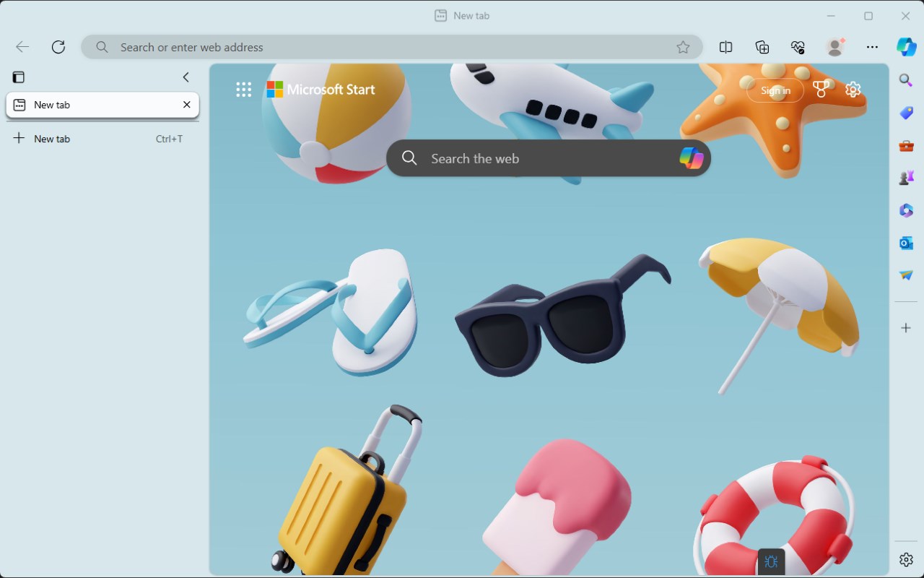
Task: Click the bug feedback icon at bottom
Action: click(x=771, y=561)
